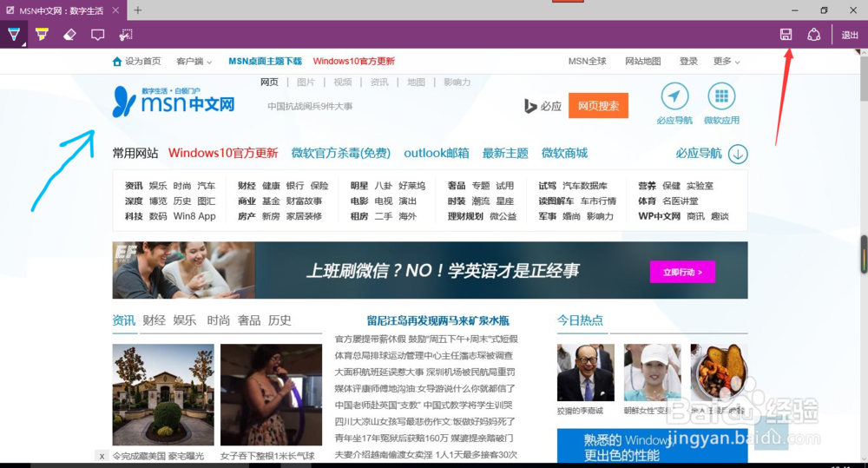The image size is (868, 468).
Task: Select the 影响力 search tab
Action: coord(457,82)
